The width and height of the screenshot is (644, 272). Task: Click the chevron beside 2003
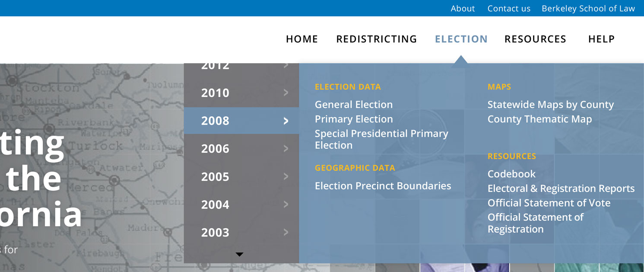(x=286, y=232)
